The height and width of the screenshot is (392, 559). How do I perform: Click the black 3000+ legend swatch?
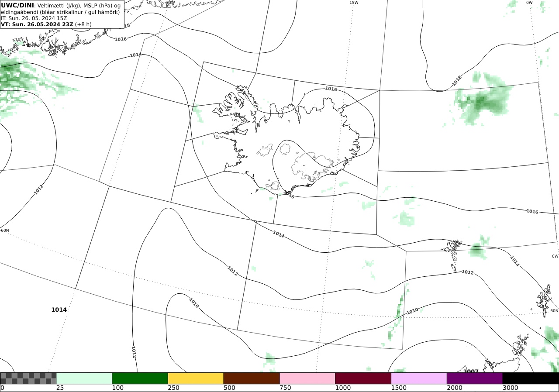[531, 378]
